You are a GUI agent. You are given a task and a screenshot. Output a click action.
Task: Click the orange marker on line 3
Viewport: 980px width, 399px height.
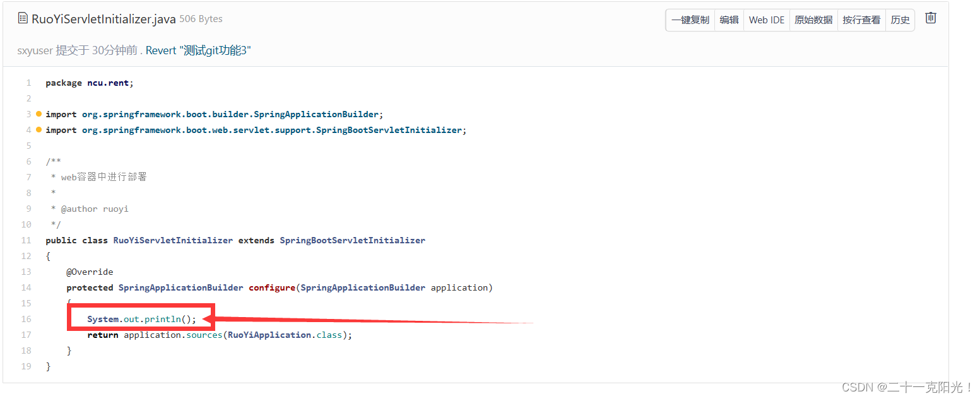point(38,114)
